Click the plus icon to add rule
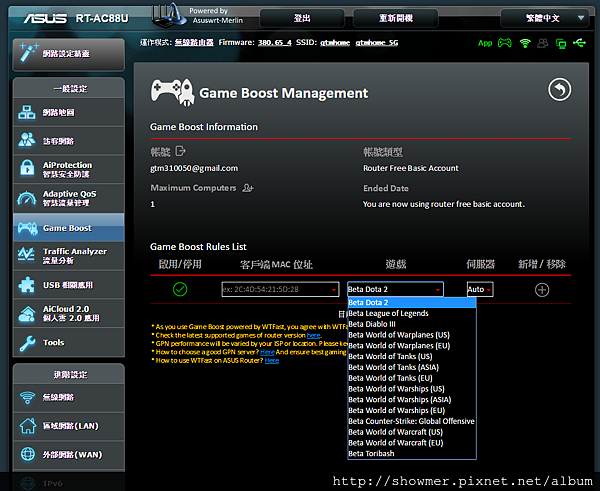 [x=541, y=290]
